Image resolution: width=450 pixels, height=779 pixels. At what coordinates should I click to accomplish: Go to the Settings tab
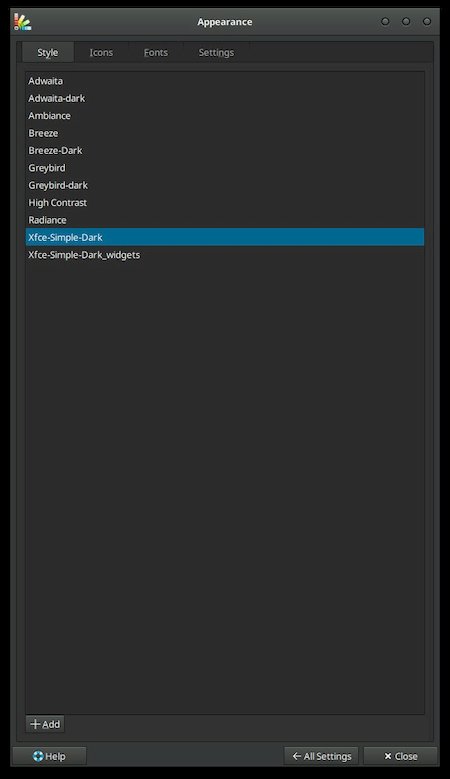pyautogui.click(x=216, y=52)
